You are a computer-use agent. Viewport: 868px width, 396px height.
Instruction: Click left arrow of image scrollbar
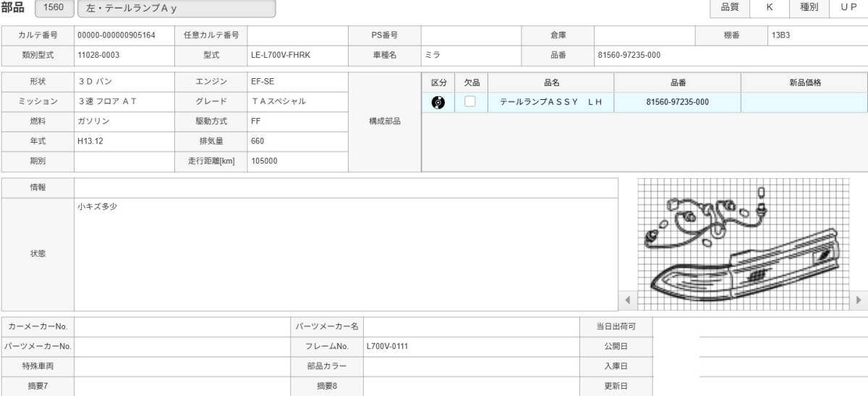pyautogui.click(x=627, y=300)
